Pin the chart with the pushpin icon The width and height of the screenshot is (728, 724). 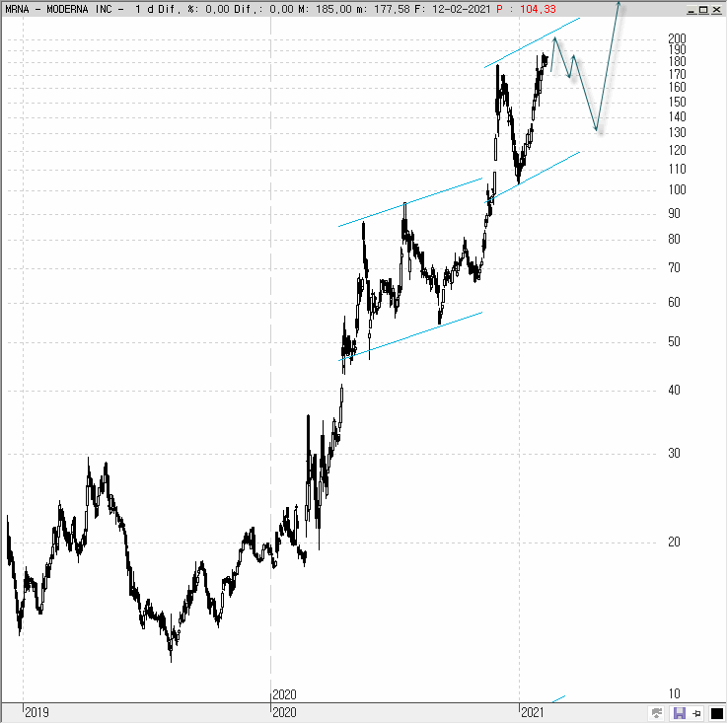(x=696, y=713)
